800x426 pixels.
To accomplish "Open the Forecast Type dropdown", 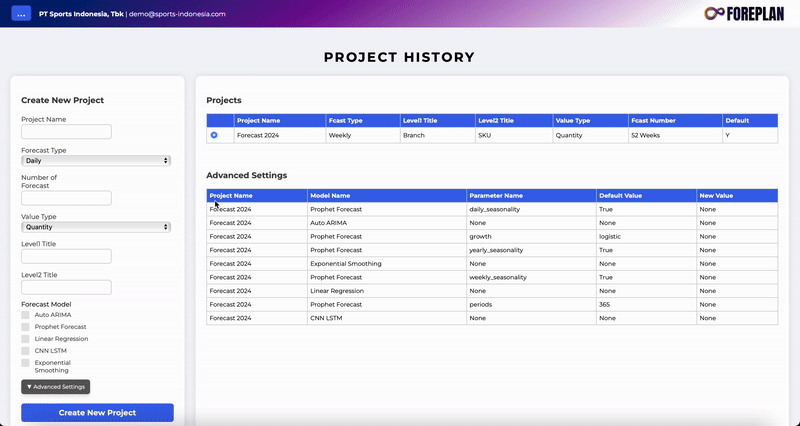I will click(x=96, y=160).
